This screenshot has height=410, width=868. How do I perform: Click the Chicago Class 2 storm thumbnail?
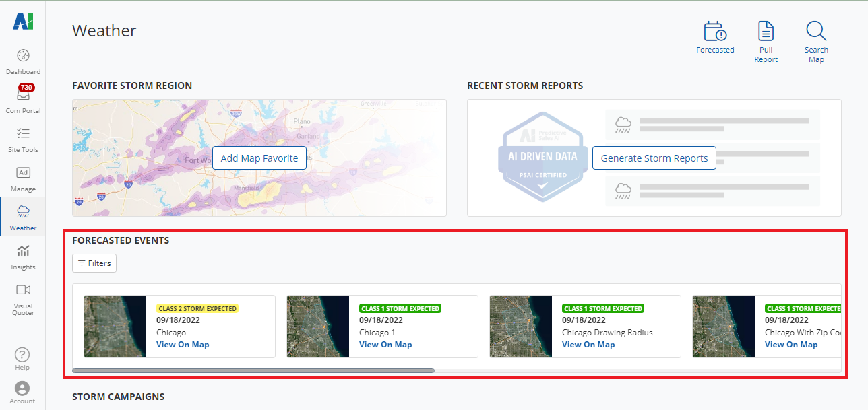click(x=115, y=327)
